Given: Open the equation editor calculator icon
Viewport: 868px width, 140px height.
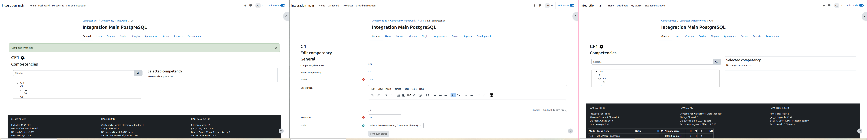Looking at the screenshot, I should pyautogui.click(x=492, y=95).
